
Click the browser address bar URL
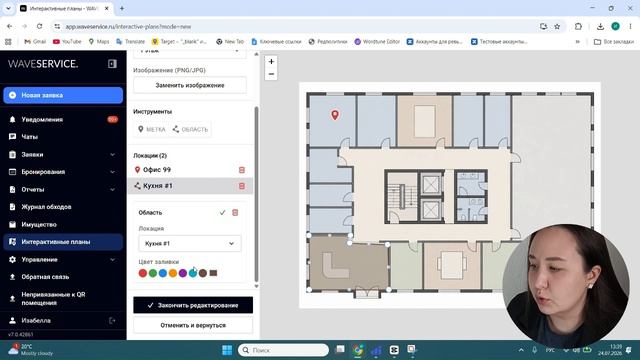pos(128,27)
